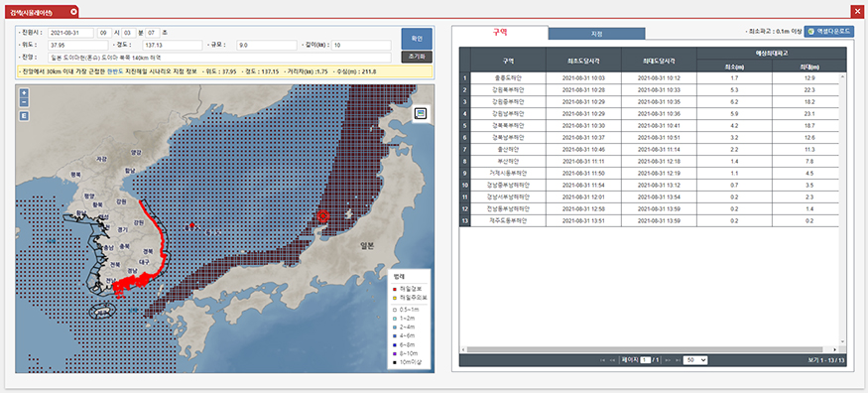The image size is (868, 393).
Task: Click the seconds field showing 07
Action: click(x=154, y=33)
